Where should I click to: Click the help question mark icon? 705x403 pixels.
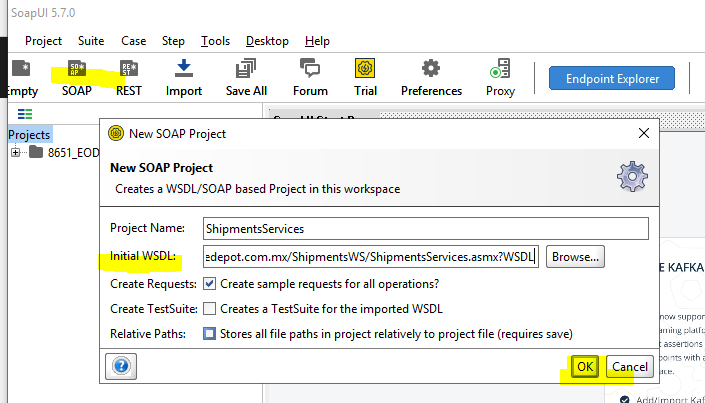[x=121, y=366]
